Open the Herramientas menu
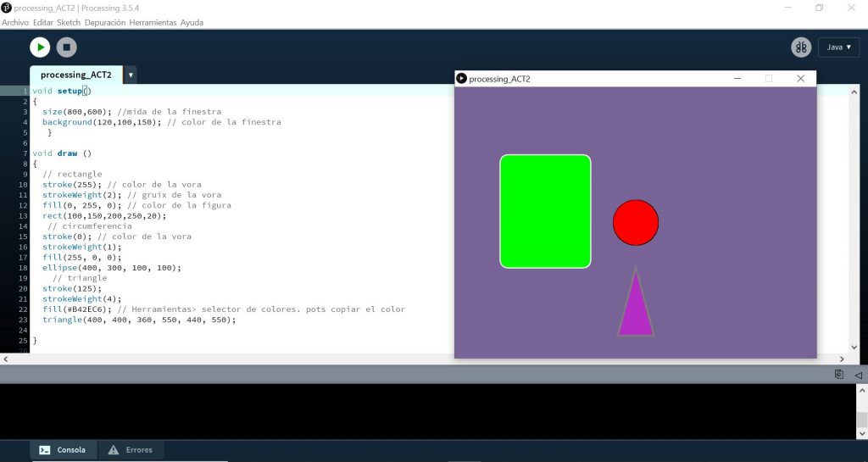868x462 pixels. point(153,22)
